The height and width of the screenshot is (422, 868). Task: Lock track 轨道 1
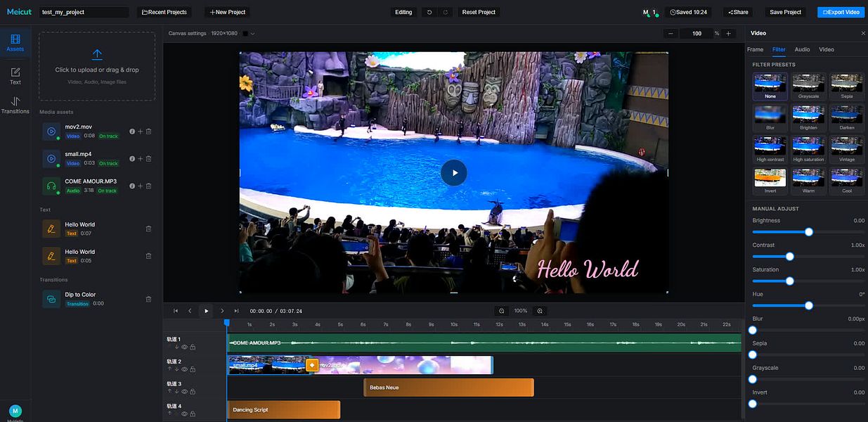click(193, 347)
